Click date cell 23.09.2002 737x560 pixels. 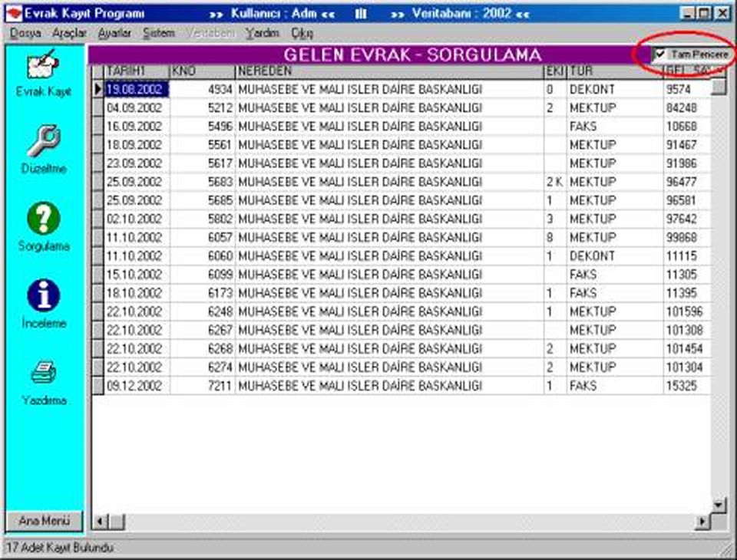coord(137,163)
